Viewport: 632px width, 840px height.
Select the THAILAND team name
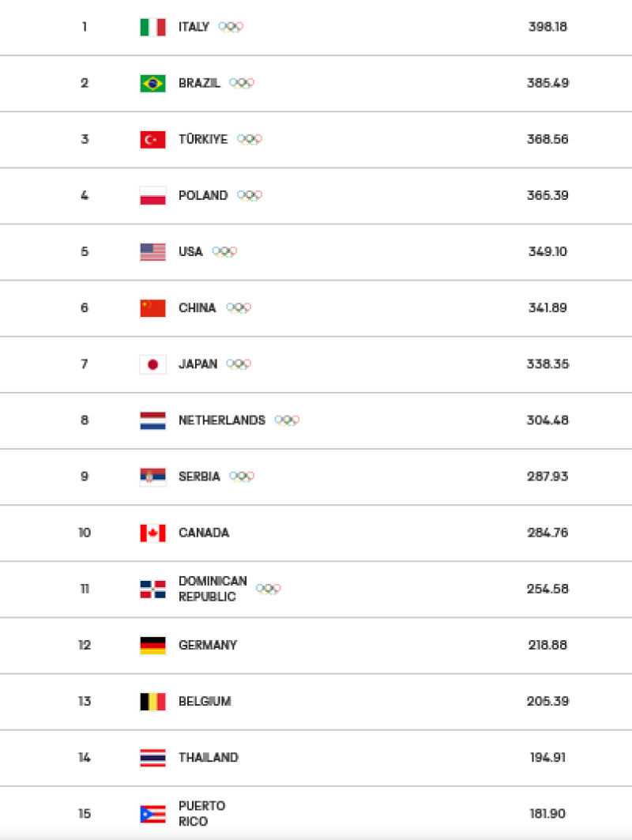[x=209, y=758]
